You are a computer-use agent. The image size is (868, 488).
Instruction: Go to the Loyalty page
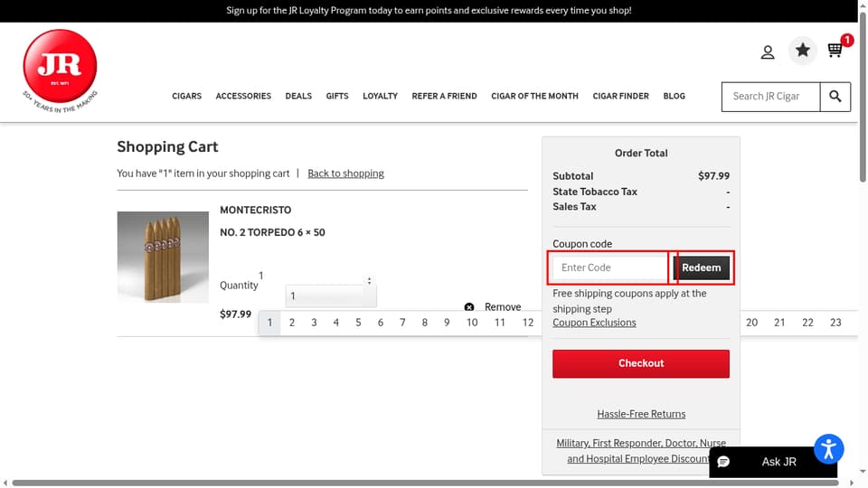coord(381,96)
